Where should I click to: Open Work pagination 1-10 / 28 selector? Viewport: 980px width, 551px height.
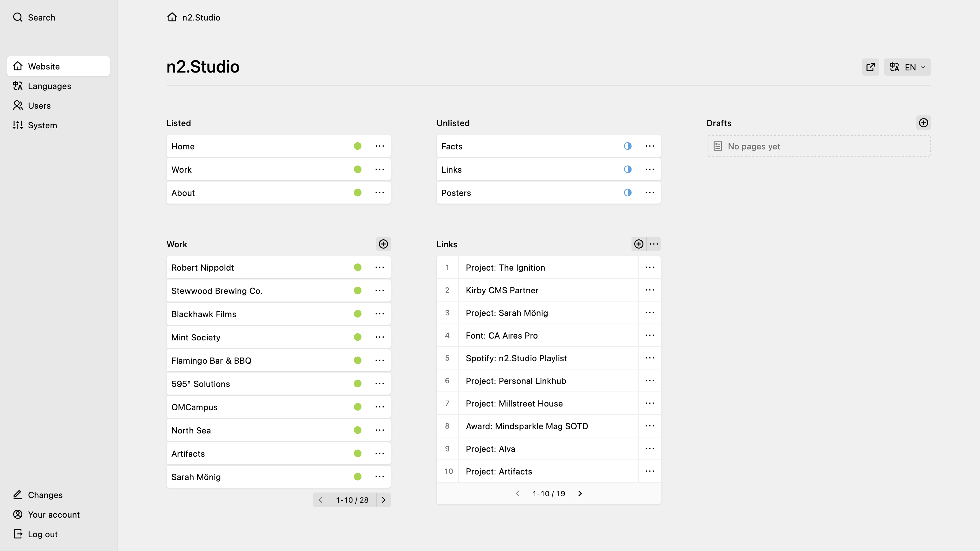352,500
